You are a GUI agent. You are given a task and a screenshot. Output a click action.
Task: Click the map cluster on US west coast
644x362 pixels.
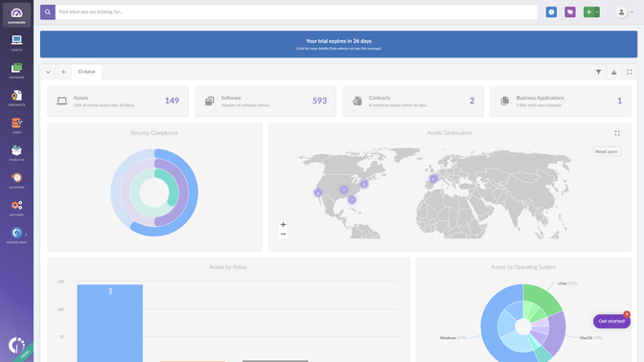317,192
